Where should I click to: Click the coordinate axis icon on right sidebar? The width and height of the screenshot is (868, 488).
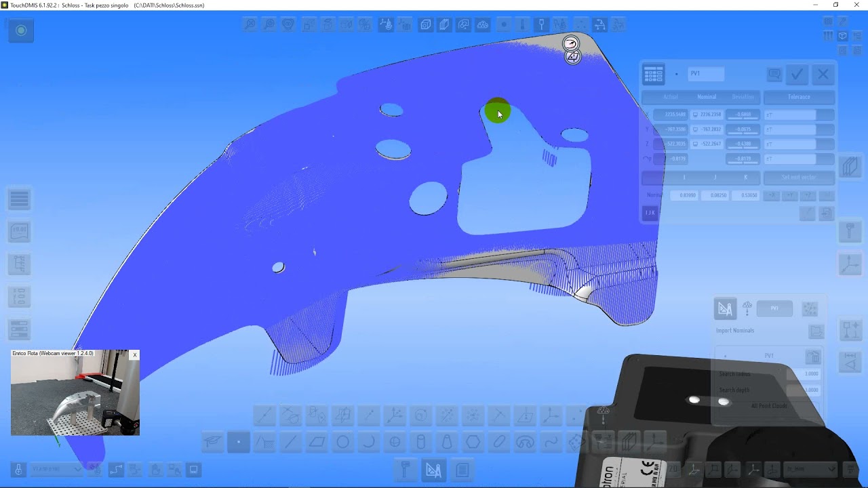tap(850, 264)
